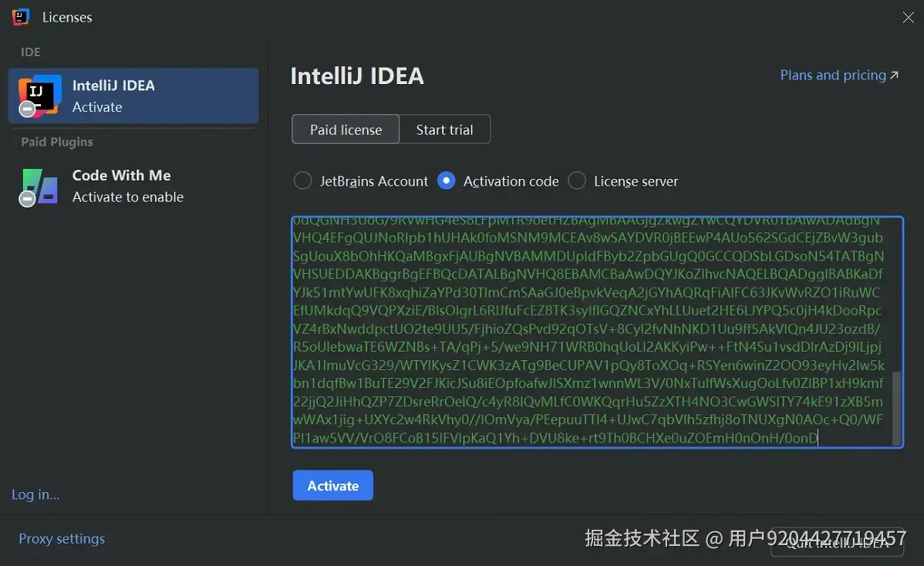This screenshot has height=566, width=924.
Task: Click the IntelliJ IDEA logo in title bar
Action: [x=21, y=17]
